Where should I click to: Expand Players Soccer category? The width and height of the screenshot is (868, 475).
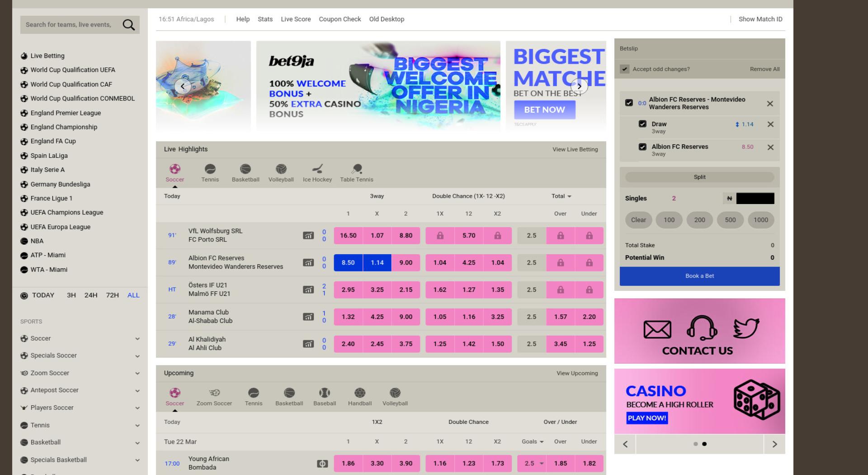click(137, 408)
